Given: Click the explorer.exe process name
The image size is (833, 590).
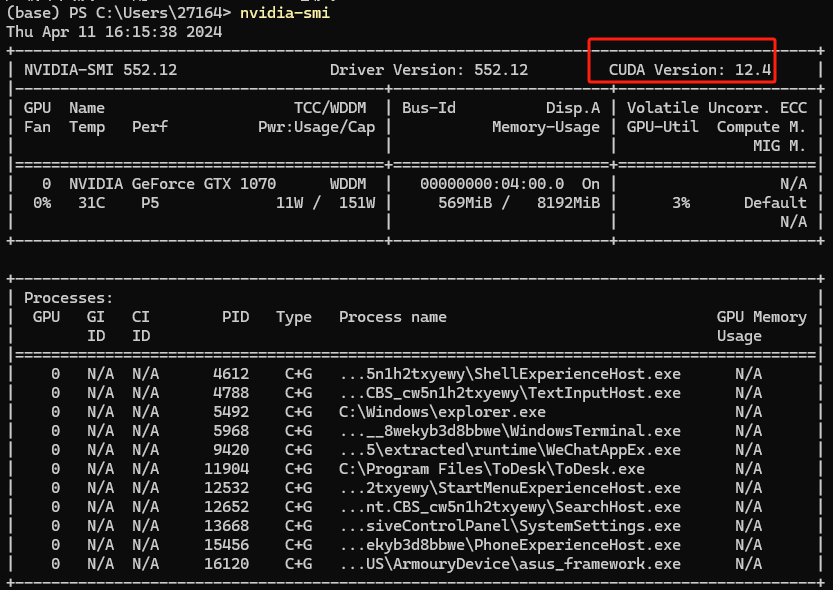Looking at the screenshot, I should click(442, 411).
